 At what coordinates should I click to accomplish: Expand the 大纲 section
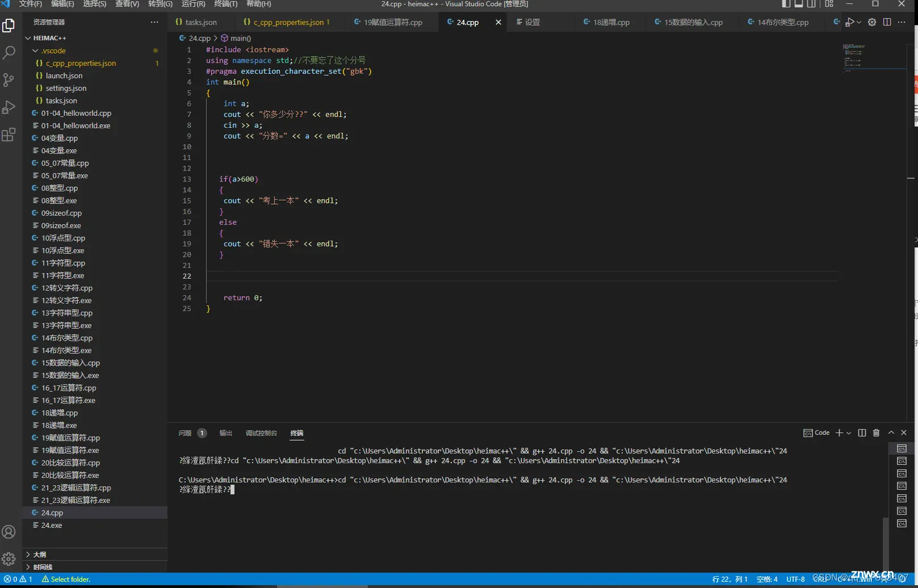95,555
